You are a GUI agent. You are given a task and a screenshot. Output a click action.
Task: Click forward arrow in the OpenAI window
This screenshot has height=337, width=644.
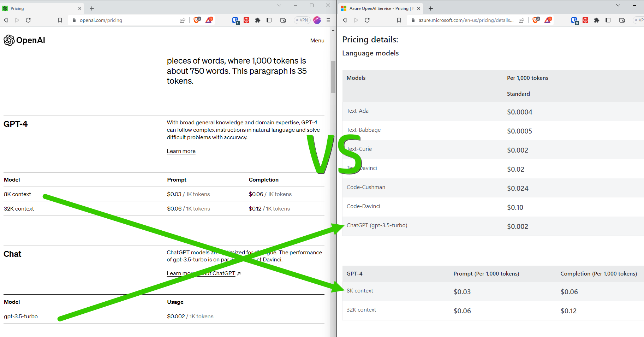17,20
